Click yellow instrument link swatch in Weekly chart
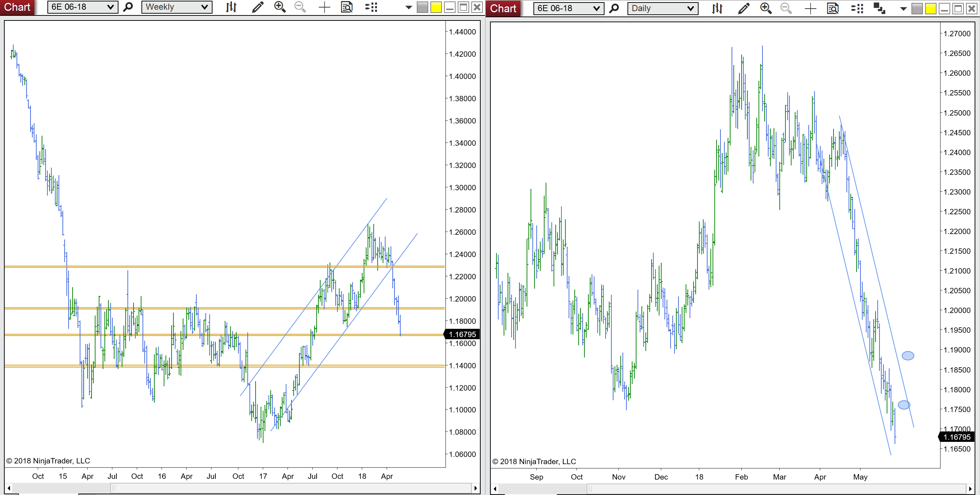Image resolution: width=980 pixels, height=495 pixels. [436, 7]
